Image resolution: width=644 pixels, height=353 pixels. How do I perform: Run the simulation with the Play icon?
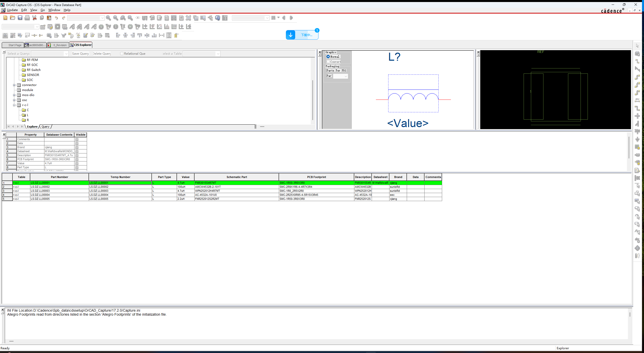click(x=57, y=27)
